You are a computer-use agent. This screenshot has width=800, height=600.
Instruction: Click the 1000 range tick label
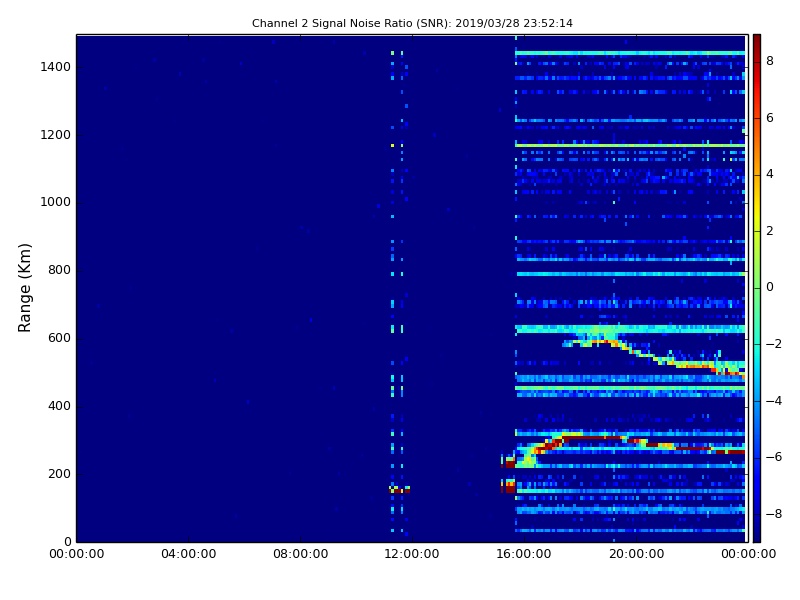pos(56,202)
